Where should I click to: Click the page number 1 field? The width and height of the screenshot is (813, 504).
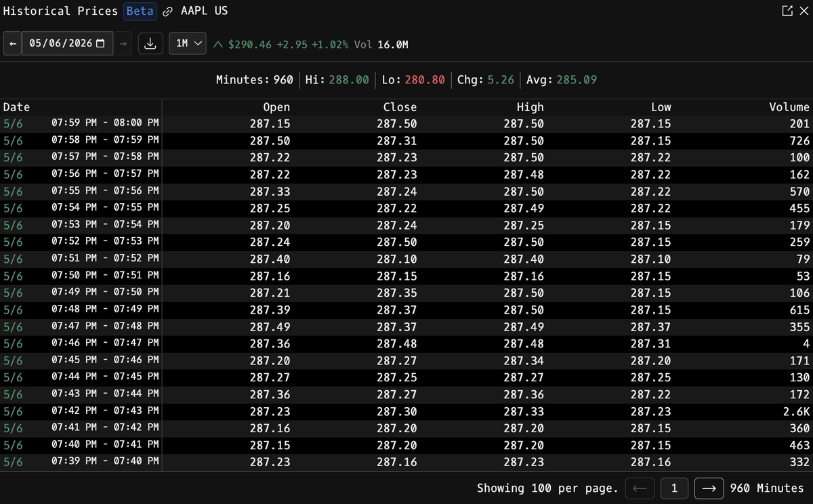[x=674, y=488]
